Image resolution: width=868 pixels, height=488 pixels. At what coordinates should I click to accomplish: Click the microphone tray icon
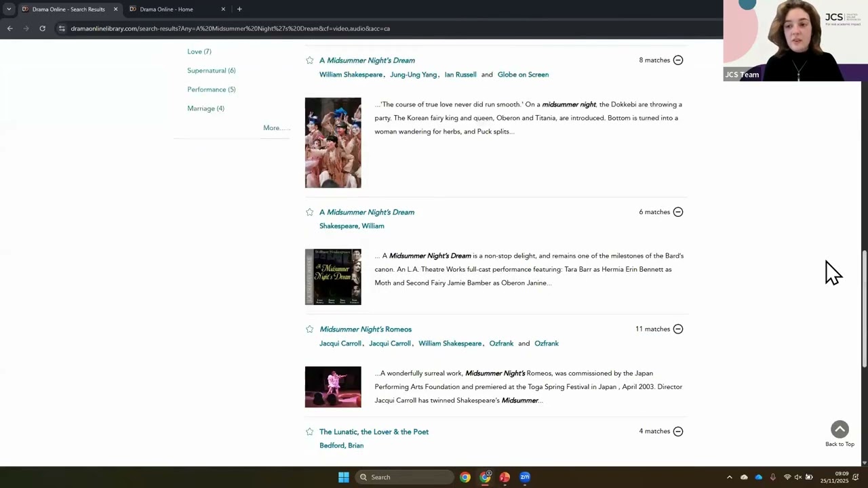pyautogui.click(x=772, y=477)
